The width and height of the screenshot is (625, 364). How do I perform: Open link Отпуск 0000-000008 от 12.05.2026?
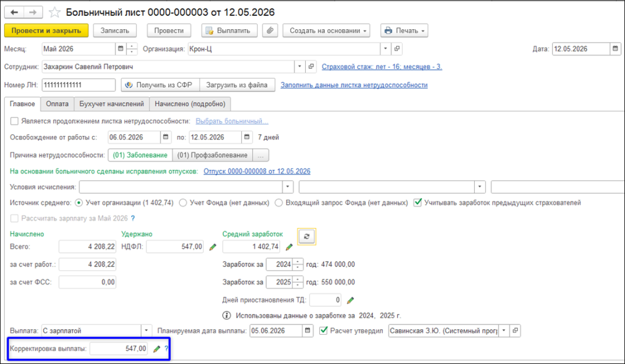[257, 171]
